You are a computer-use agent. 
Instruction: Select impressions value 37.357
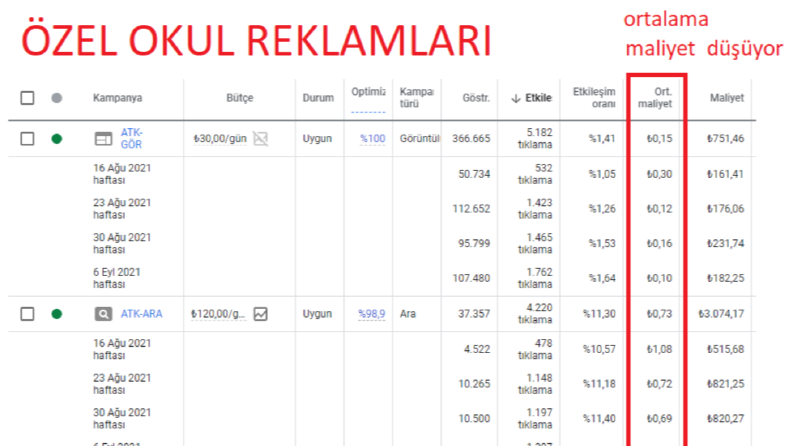[474, 314]
